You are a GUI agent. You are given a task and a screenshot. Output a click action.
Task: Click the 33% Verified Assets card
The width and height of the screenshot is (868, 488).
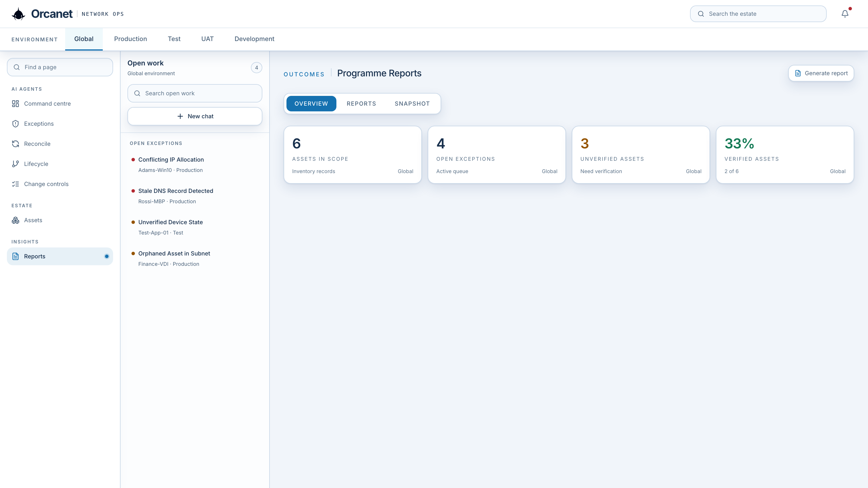point(785,155)
